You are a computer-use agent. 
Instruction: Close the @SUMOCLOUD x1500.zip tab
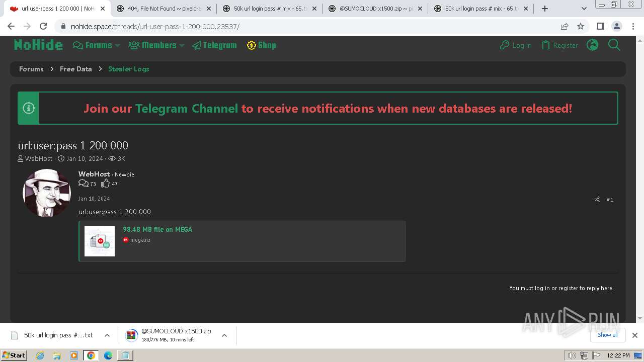pyautogui.click(x=420, y=9)
